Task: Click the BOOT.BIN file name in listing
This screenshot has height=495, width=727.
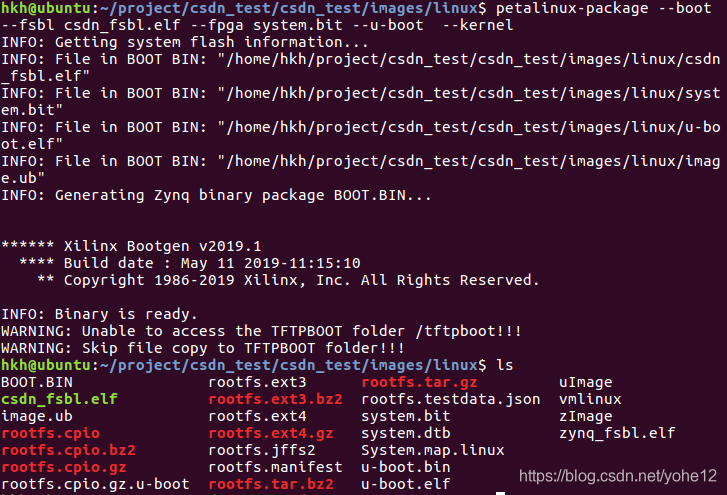Action: pos(37,382)
